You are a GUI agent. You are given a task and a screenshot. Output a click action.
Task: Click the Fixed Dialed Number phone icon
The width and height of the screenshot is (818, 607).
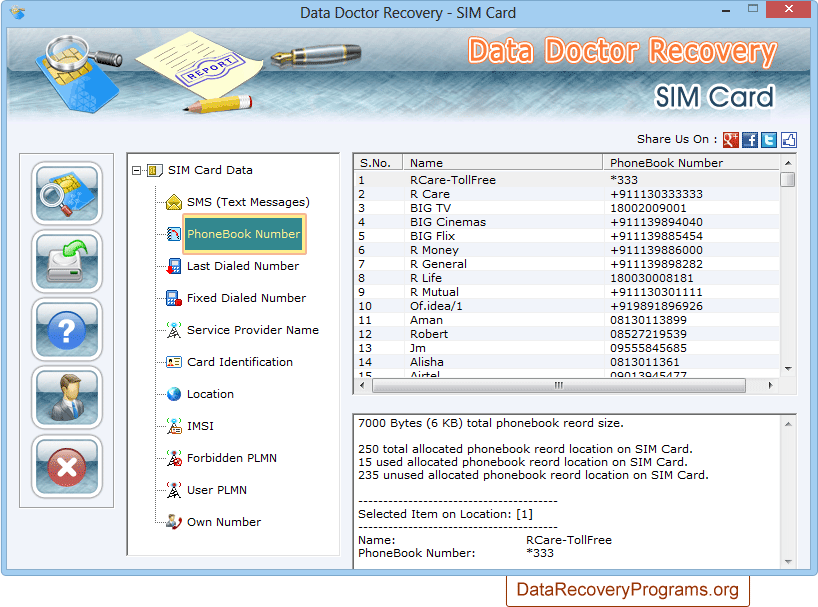173,298
